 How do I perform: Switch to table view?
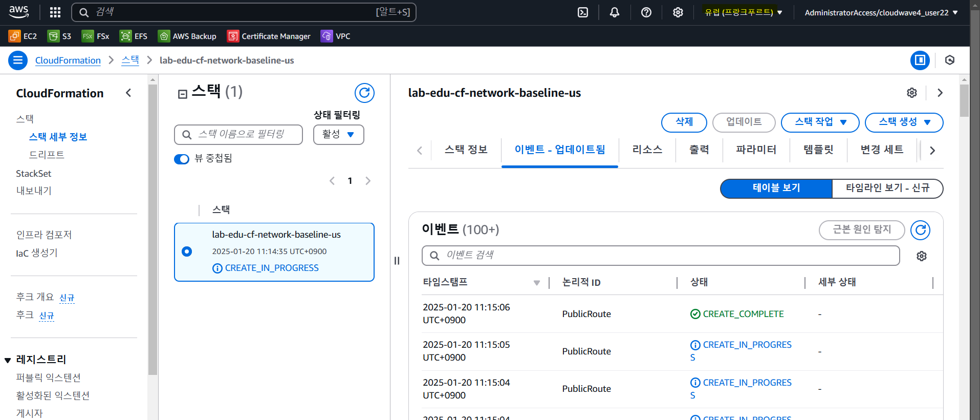[x=776, y=188]
